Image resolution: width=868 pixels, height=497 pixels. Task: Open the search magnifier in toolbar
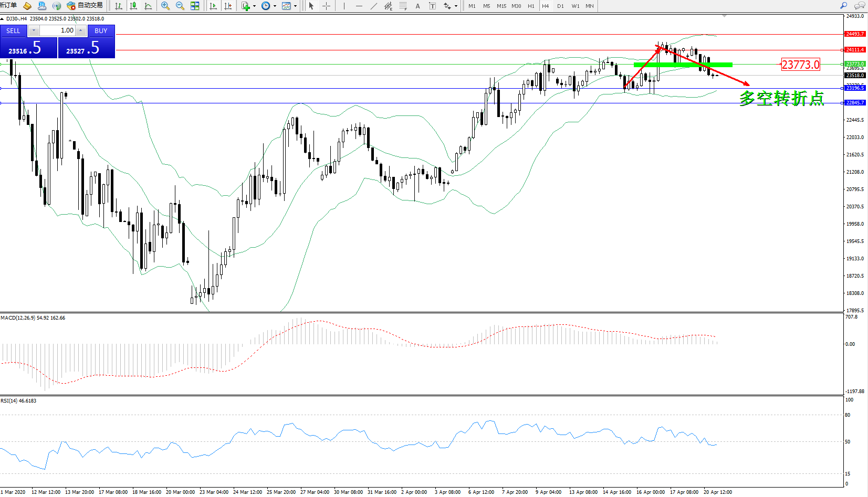[x=844, y=6]
